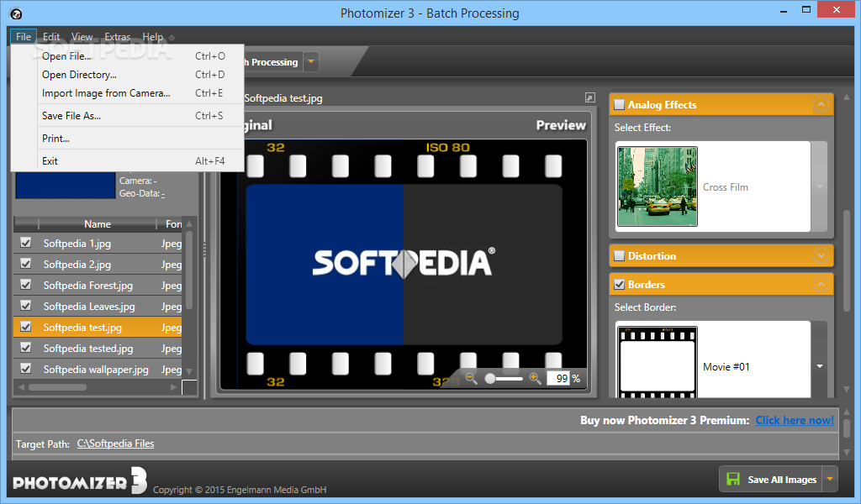Click the Geo-Data dash link
Image resolution: width=861 pixels, height=504 pixels.
point(163,193)
